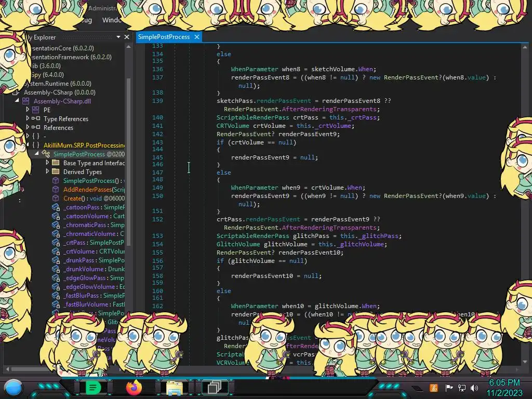Close the Assembly Explorer panel
The height and width of the screenshot is (399, 532).
tap(127, 37)
